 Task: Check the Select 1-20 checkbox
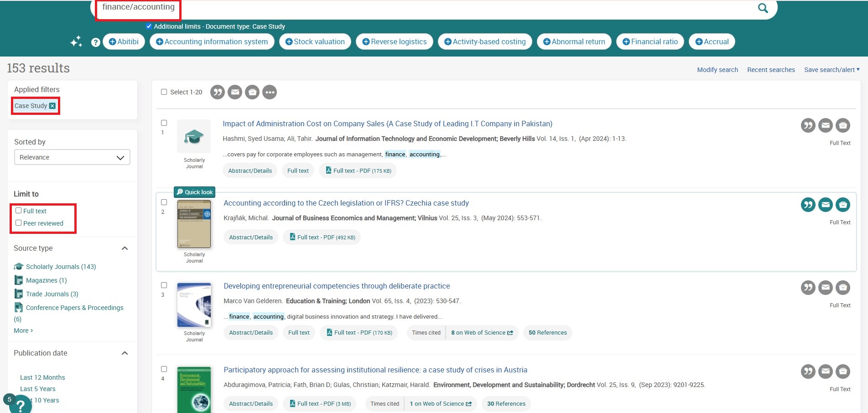[164, 92]
